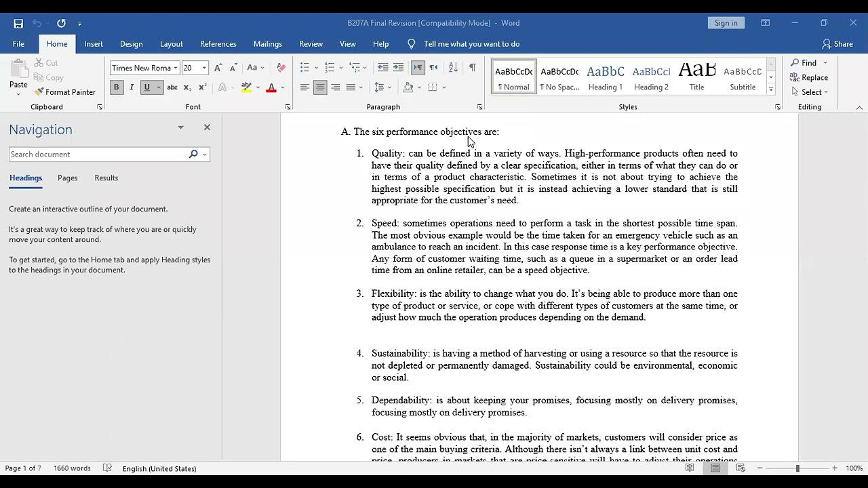Click the Undo icon in quick access toolbar
The image size is (868, 488).
click(x=37, y=23)
